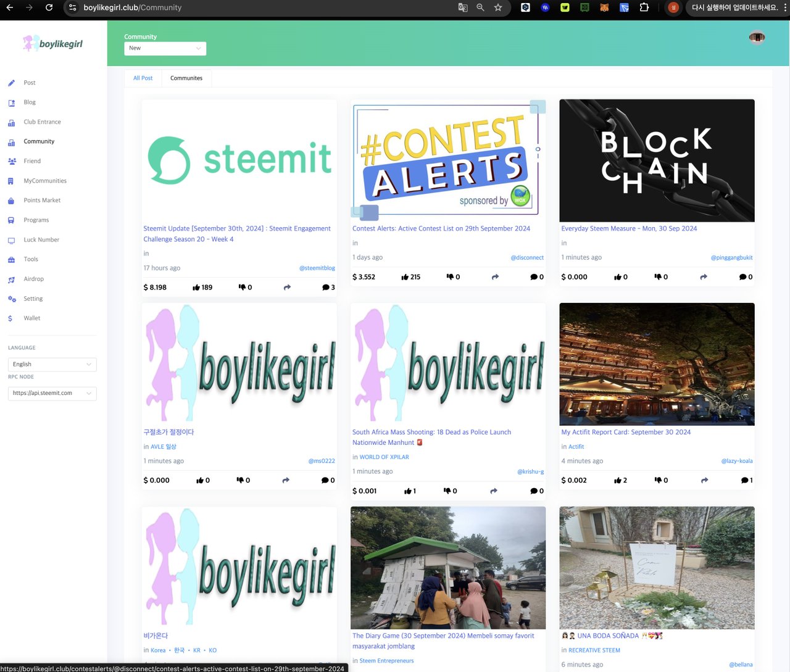Open the RPC node api.steemit.com dropdown
Screen dimensions: 790x672
[x=52, y=393]
